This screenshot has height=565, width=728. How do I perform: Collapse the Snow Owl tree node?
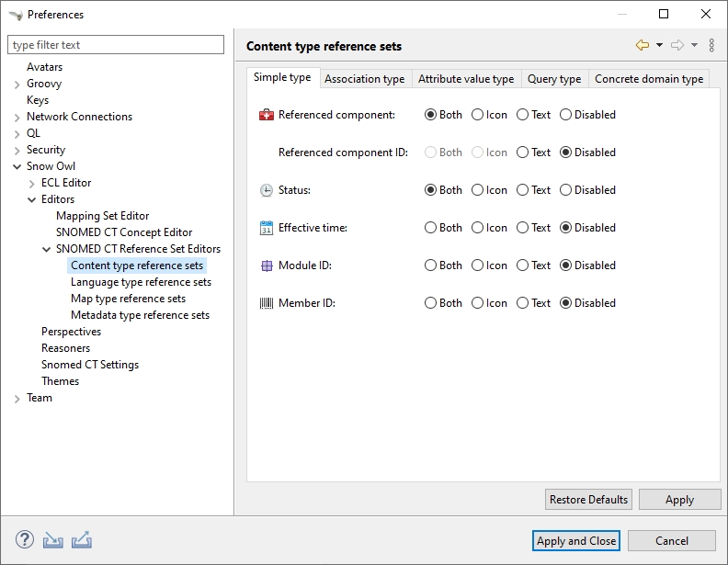17,166
